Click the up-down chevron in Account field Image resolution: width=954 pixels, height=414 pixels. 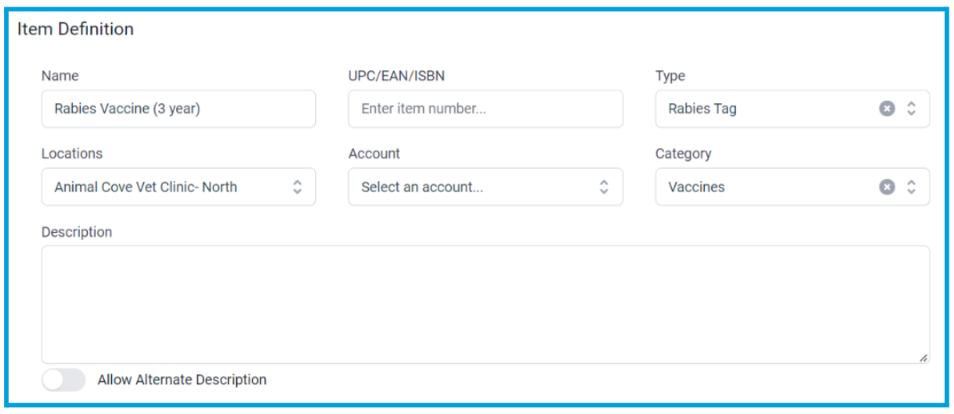[604, 187]
